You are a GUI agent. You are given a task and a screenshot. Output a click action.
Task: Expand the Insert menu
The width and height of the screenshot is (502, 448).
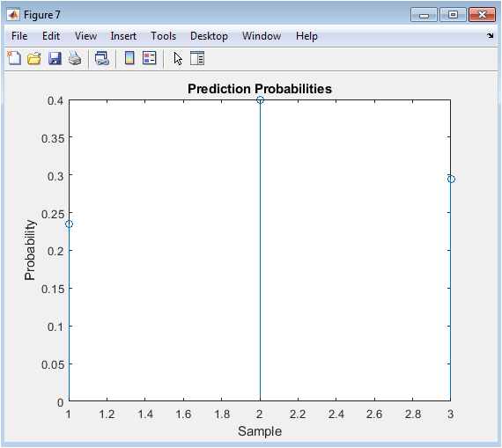(x=123, y=36)
